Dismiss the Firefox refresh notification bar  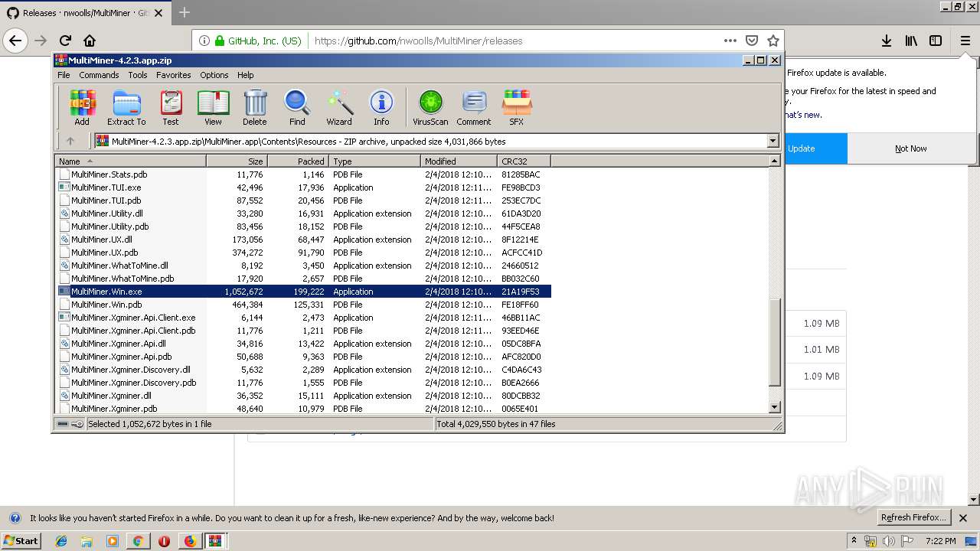coord(963,518)
